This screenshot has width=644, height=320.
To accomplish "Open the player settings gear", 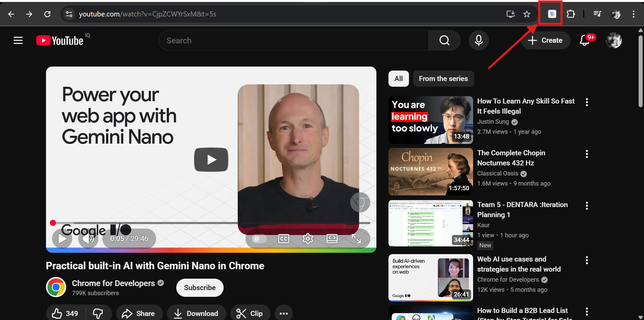I will click(308, 239).
